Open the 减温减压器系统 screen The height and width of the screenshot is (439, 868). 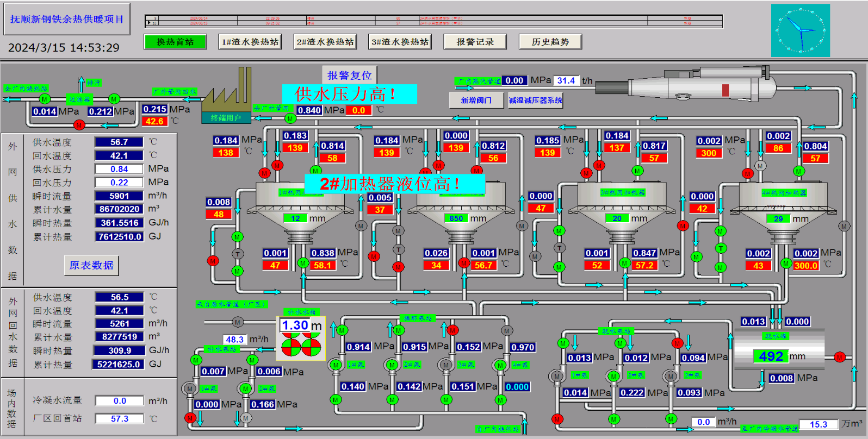pyautogui.click(x=535, y=101)
